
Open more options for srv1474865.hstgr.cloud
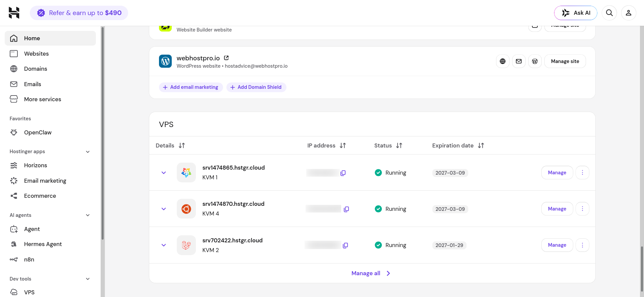click(582, 173)
